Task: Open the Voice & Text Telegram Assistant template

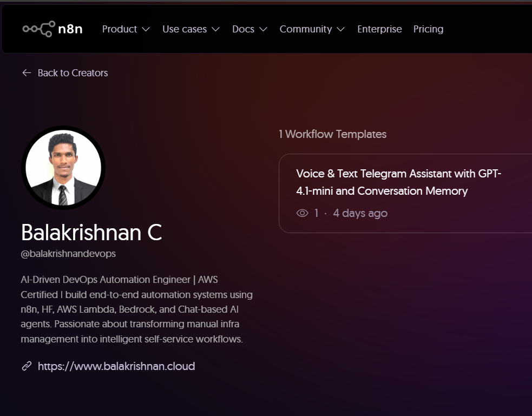Action: click(399, 182)
